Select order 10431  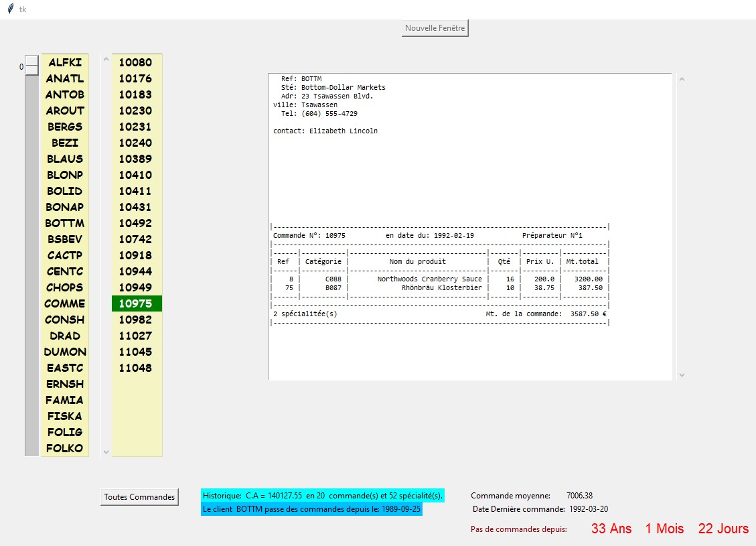coord(137,207)
